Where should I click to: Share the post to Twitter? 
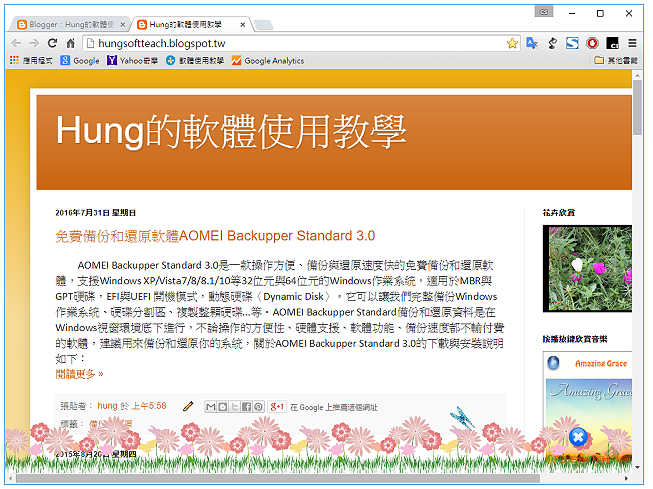234,407
